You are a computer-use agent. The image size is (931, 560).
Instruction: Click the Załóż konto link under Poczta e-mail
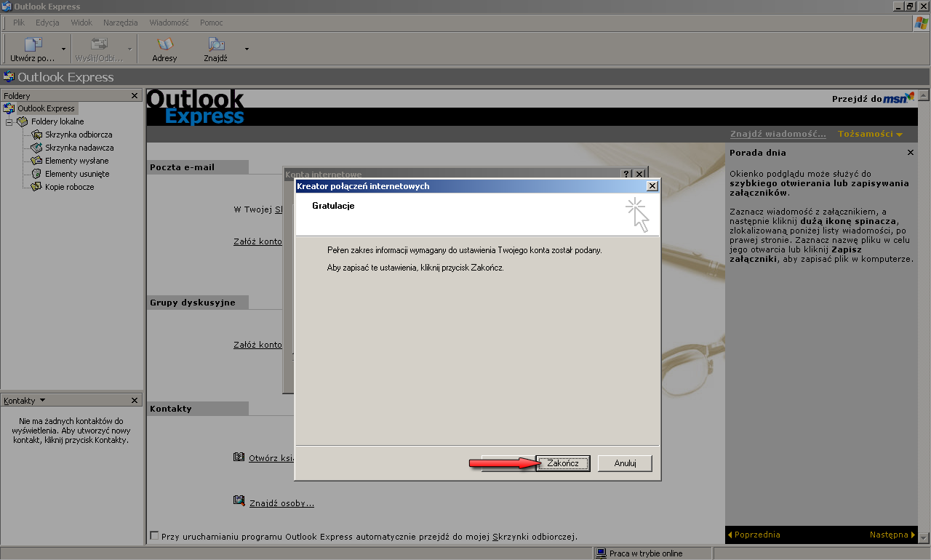click(x=257, y=241)
